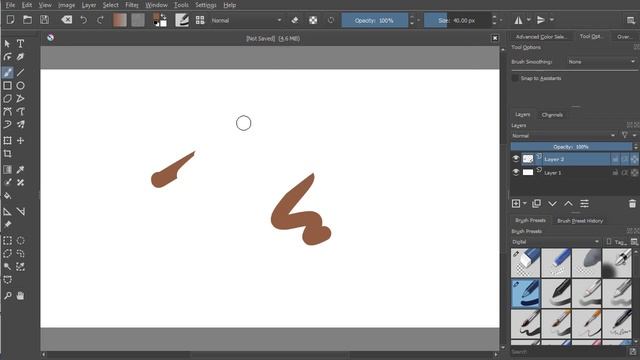Enable Snap to Assistants checkbox
Image resolution: width=640 pixels, height=360 pixels.
515,78
